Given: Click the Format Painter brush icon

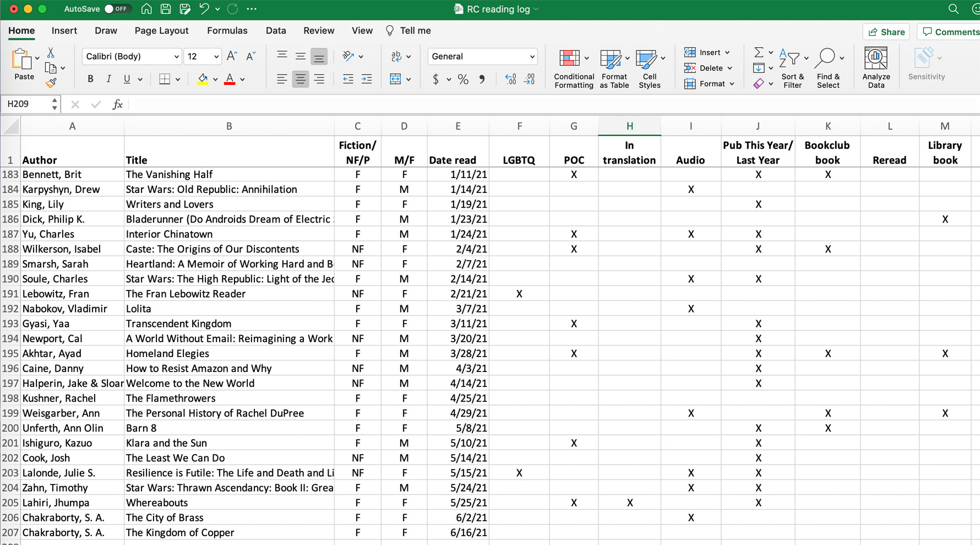Looking at the screenshot, I should tap(51, 83).
